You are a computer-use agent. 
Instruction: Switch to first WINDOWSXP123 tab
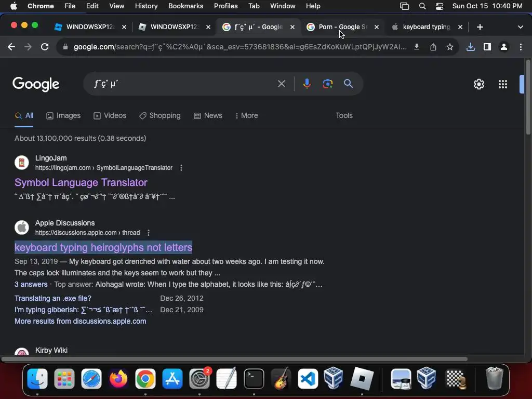89,27
